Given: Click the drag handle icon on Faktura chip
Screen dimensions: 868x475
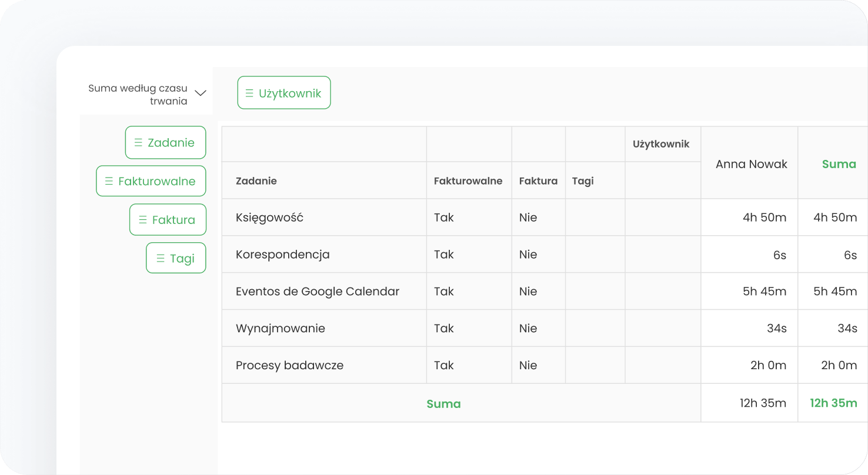Looking at the screenshot, I should pos(142,220).
